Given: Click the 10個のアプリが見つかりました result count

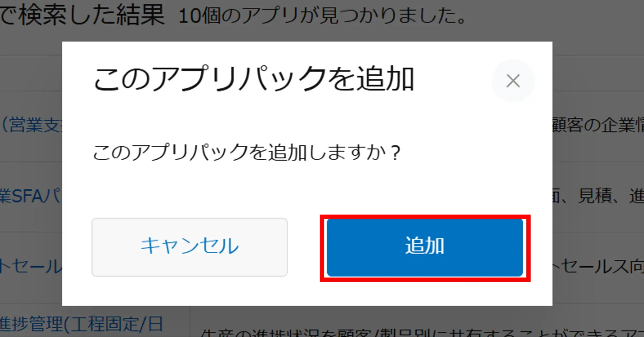Looking at the screenshot, I should (322, 15).
